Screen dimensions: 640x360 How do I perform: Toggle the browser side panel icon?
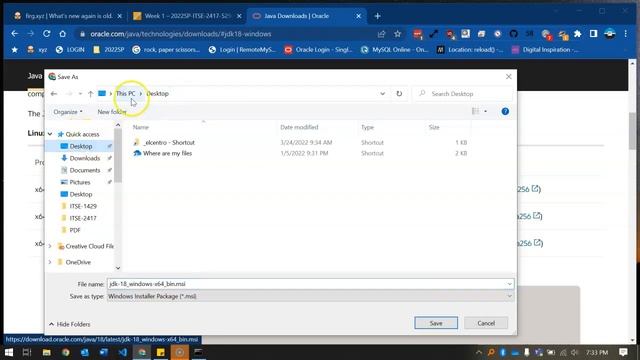[x=593, y=34]
